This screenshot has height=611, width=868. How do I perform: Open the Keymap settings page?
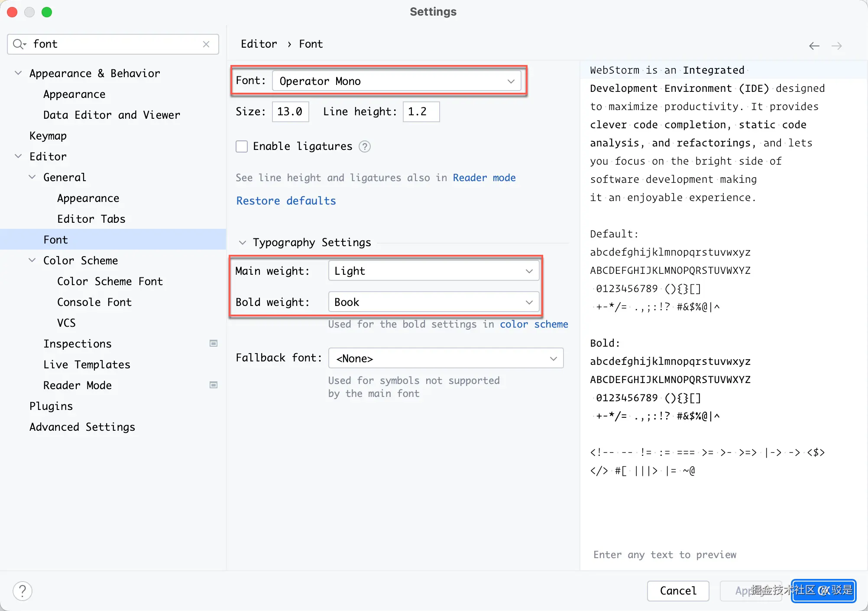click(48, 136)
